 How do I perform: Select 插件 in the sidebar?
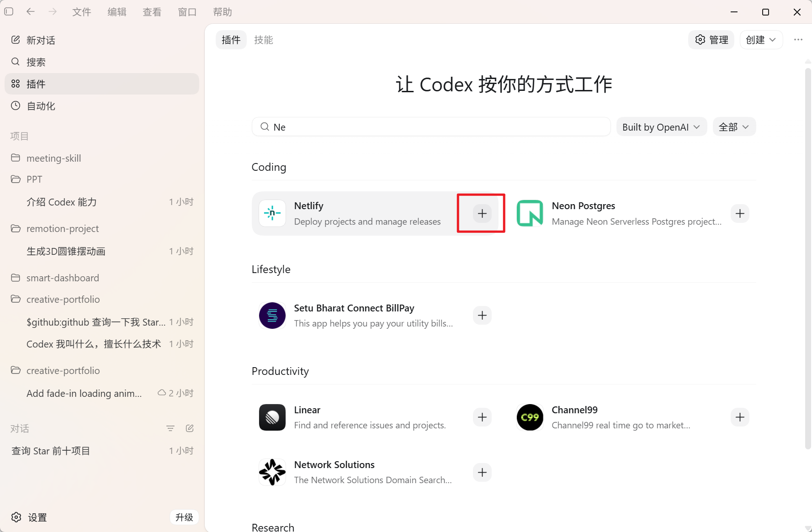(102, 84)
